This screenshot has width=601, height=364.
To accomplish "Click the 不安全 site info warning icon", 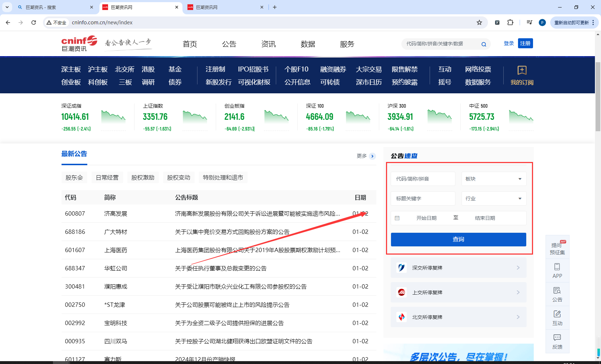I will 49,23.
